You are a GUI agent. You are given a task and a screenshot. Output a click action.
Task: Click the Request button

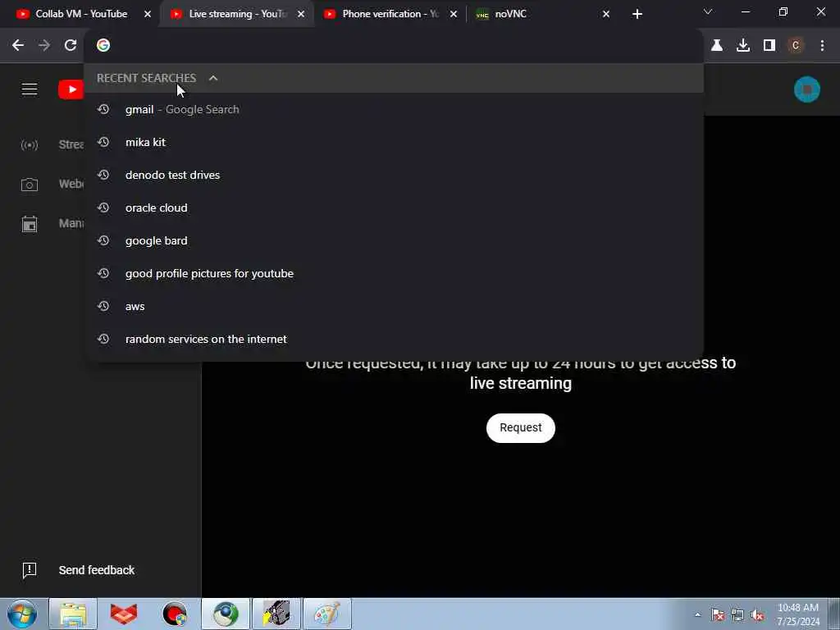click(521, 427)
